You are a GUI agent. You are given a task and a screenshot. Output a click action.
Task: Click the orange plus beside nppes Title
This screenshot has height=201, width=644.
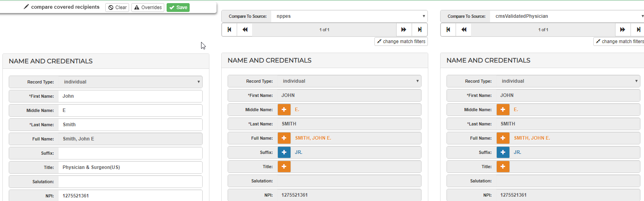(284, 167)
